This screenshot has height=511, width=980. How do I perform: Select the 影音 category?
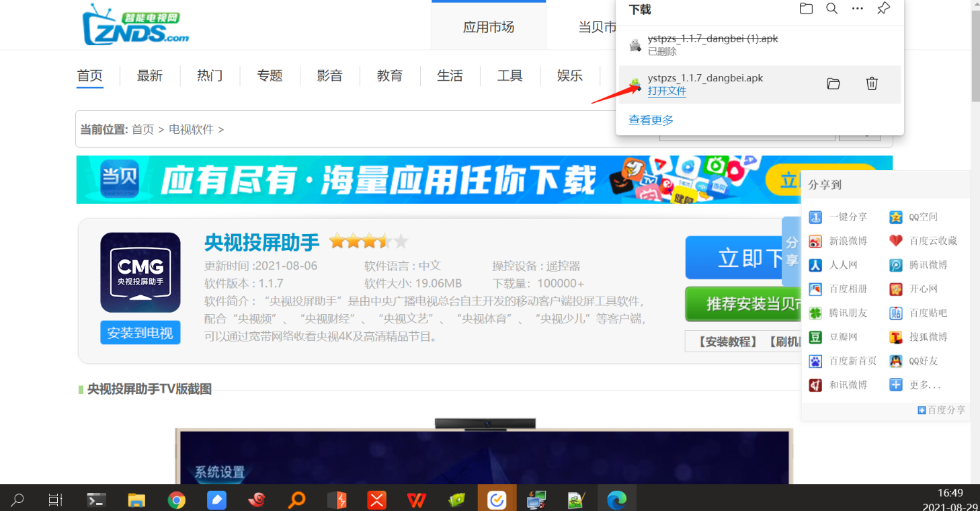[329, 76]
